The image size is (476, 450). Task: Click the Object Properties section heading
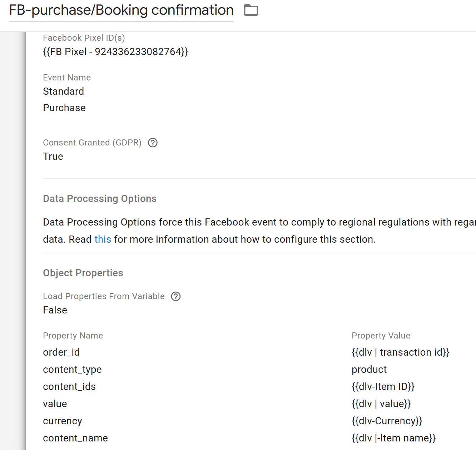click(x=83, y=273)
